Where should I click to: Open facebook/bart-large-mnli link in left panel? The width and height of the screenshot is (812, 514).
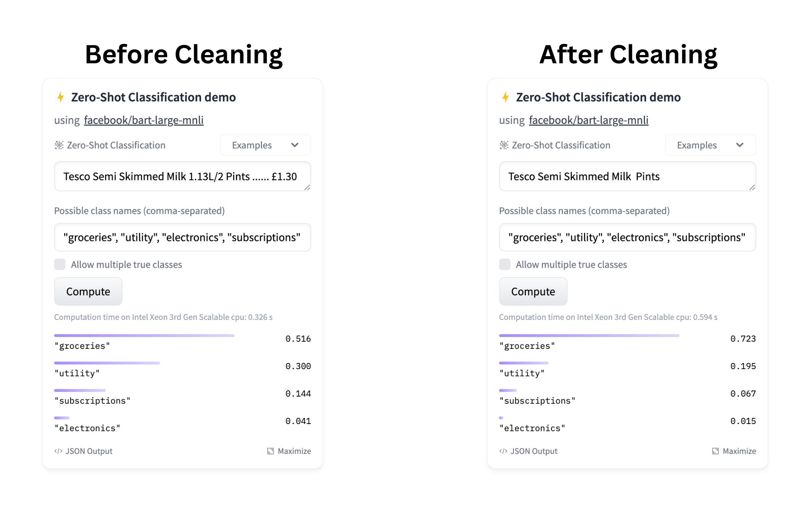point(144,120)
